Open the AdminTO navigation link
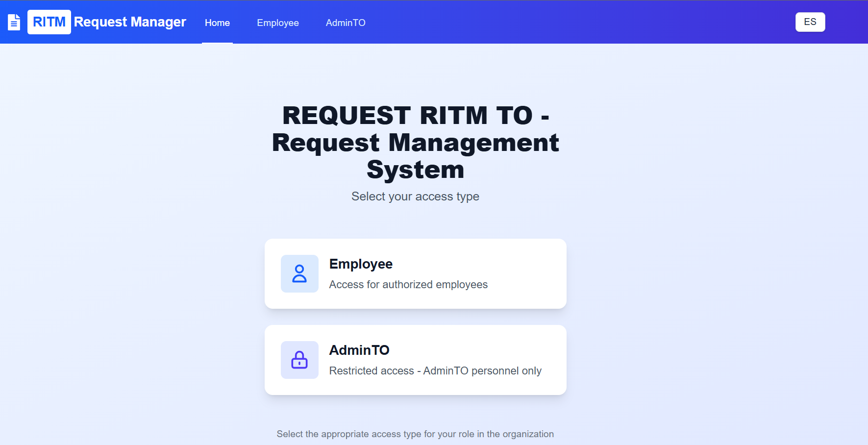This screenshot has height=445, width=868. (346, 23)
